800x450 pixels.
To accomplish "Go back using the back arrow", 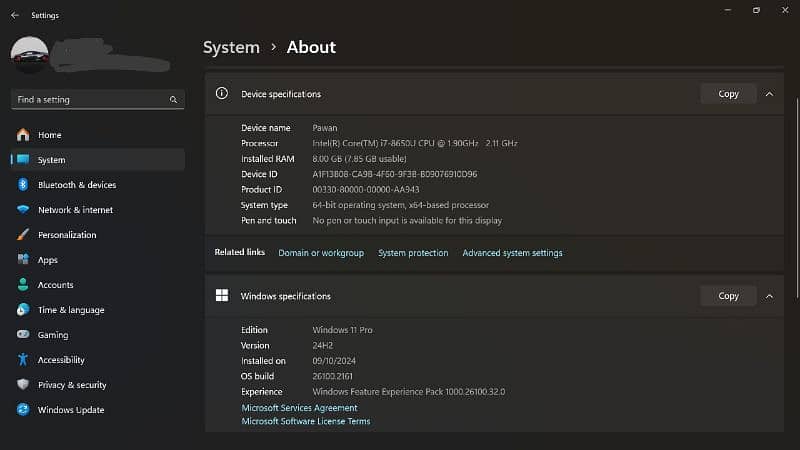I will tap(14, 15).
